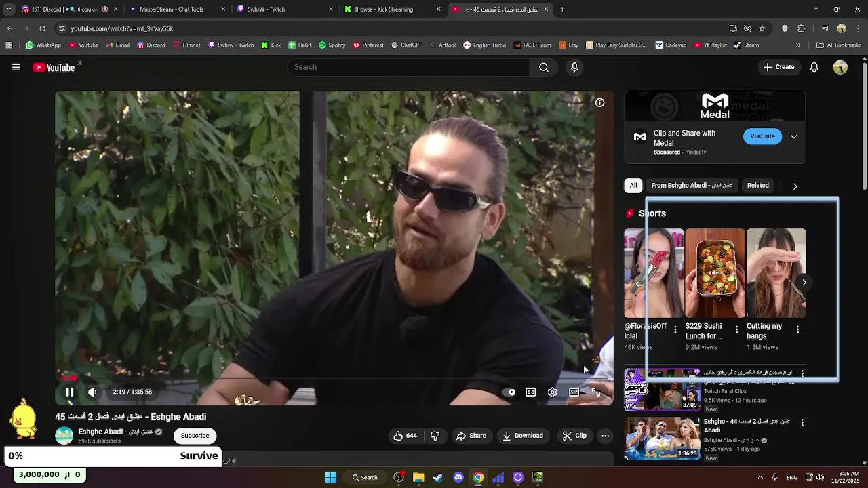Screen dimensions: 868x488
Task: Open All Bookmarks folder
Action: [x=839, y=45]
